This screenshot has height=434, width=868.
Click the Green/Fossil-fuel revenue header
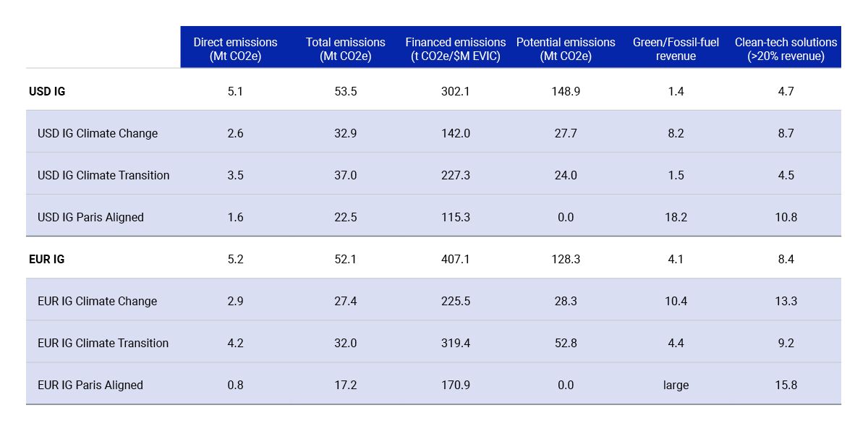pos(676,48)
